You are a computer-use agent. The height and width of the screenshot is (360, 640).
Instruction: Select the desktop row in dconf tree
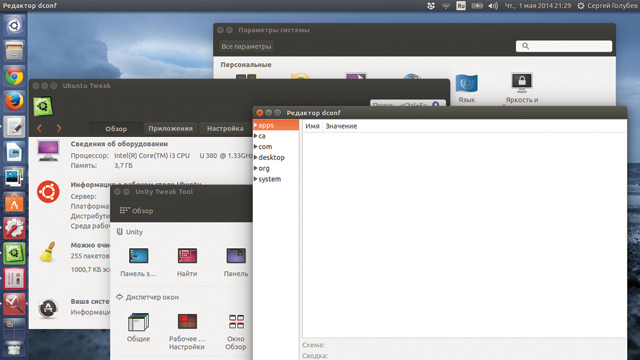(x=276, y=157)
